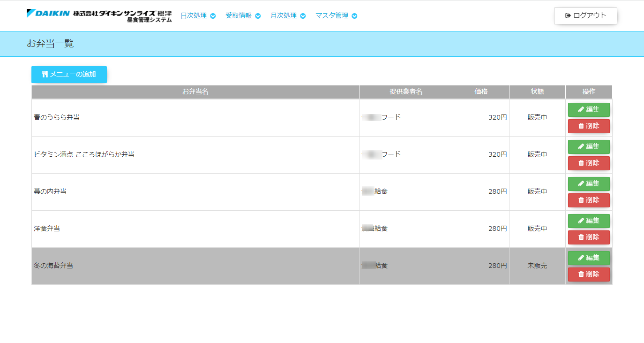Open the マスタ管理 menu
The height and width of the screenshot is (343, 644).
332,15
